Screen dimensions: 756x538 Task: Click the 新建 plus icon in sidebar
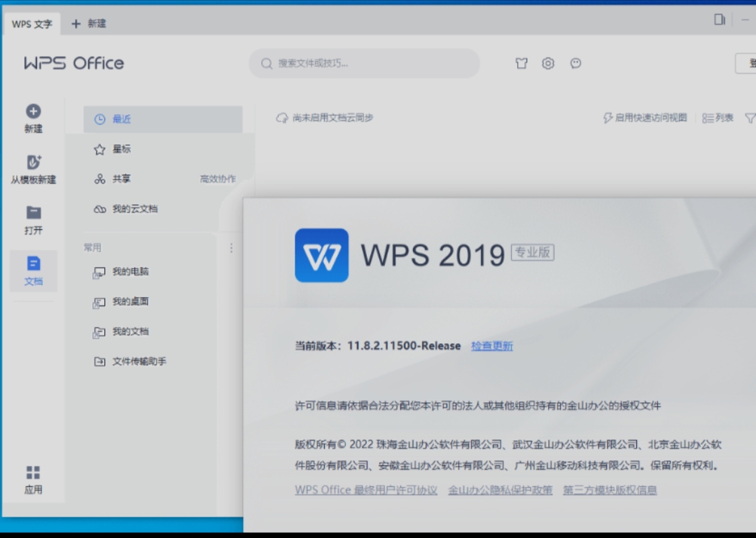34,111
